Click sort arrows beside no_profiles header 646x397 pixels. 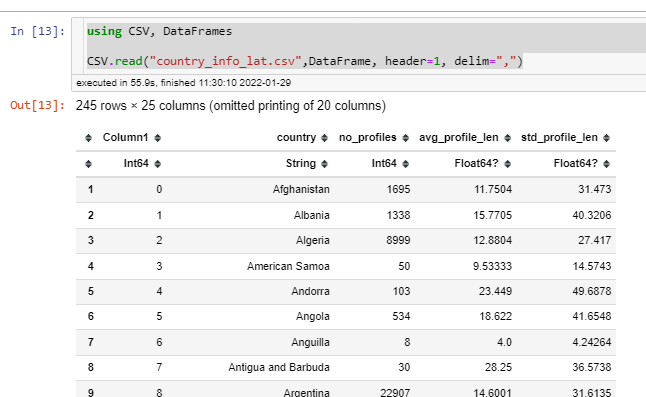click(405, 138)
